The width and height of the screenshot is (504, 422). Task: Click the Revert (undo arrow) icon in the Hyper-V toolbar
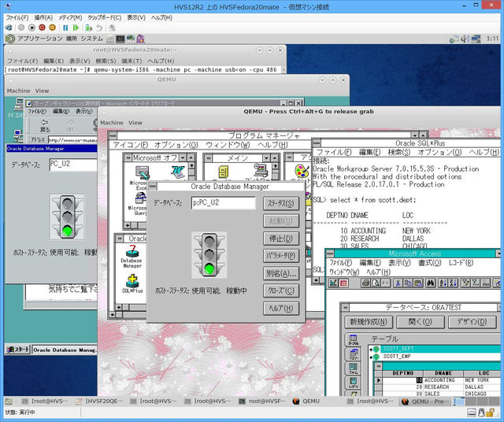pos(99,28)
